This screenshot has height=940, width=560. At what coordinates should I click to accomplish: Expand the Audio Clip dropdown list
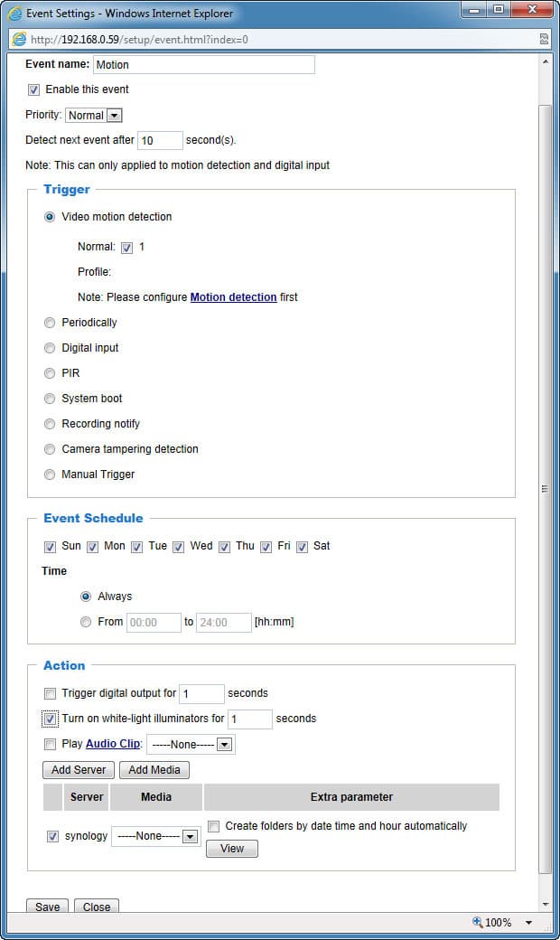click(225, 746)
